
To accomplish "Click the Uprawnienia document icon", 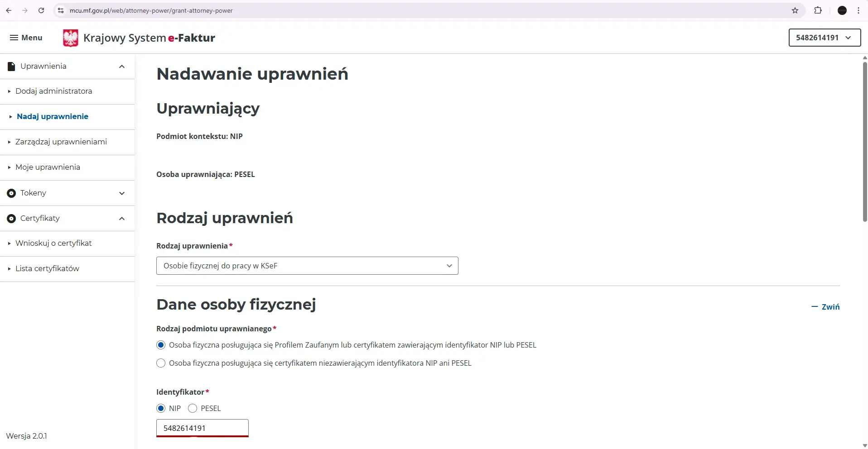I will tap(11, 66).
